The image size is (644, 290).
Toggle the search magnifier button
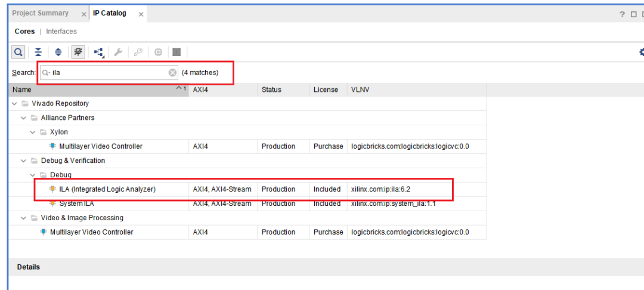[18, 52]
